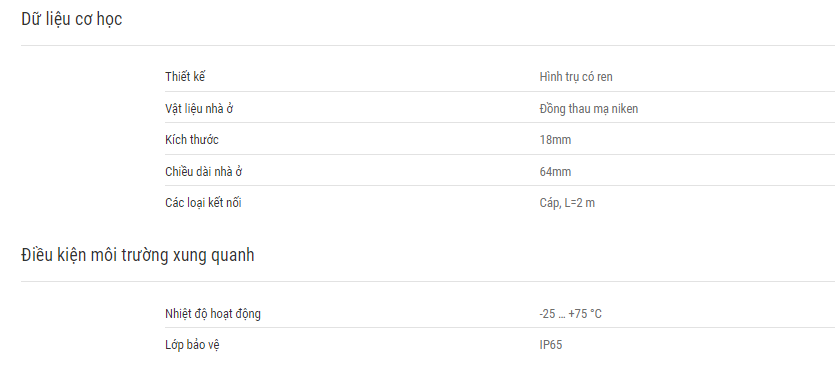Click the word 'niken' in material value
The width and height of the screenshot is (835, 366).
point(624,109)
